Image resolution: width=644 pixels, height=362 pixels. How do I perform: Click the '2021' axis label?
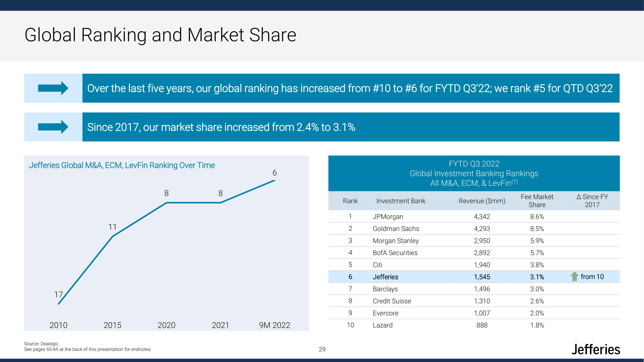(220, 325)
